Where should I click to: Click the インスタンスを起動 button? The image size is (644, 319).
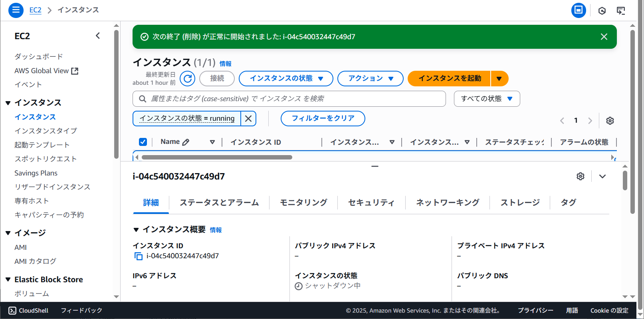click(449, 79)
